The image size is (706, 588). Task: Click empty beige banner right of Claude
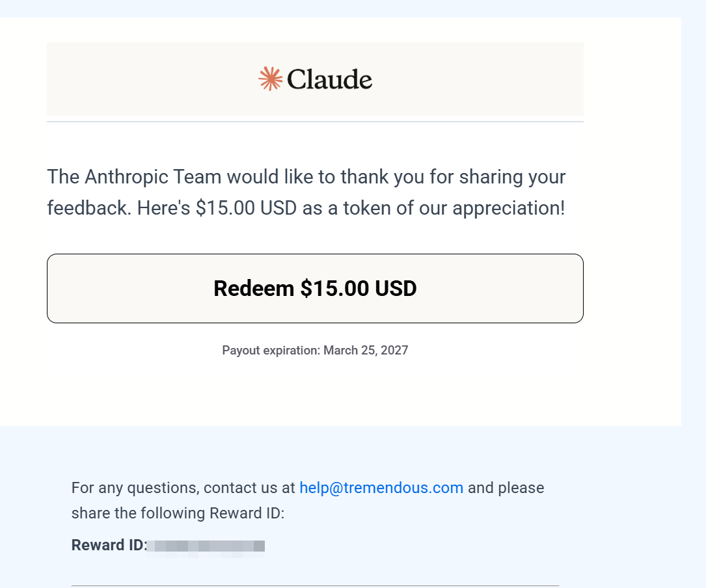click(x=478, y=79)
